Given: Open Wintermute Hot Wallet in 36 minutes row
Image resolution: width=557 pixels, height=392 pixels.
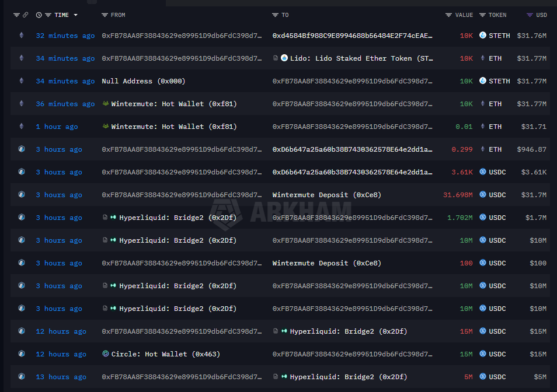Looking at the screenshot, I should 173,104.
